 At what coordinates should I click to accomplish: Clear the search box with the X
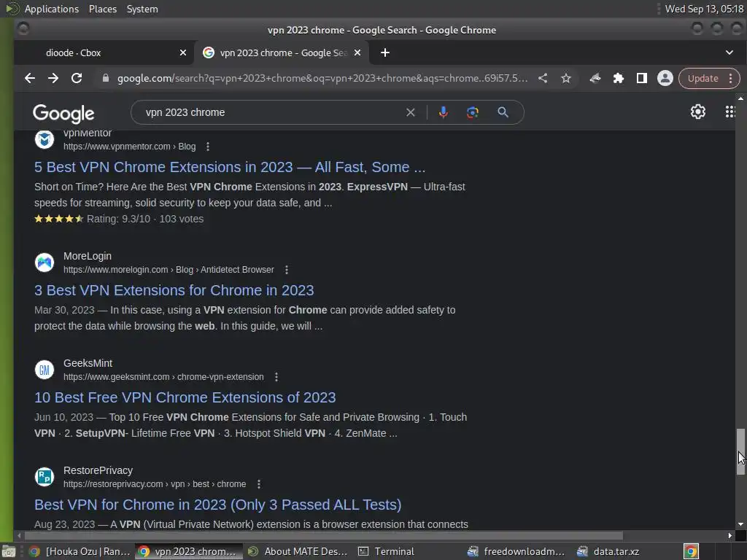pyautogui.click(x=410, y=112)
